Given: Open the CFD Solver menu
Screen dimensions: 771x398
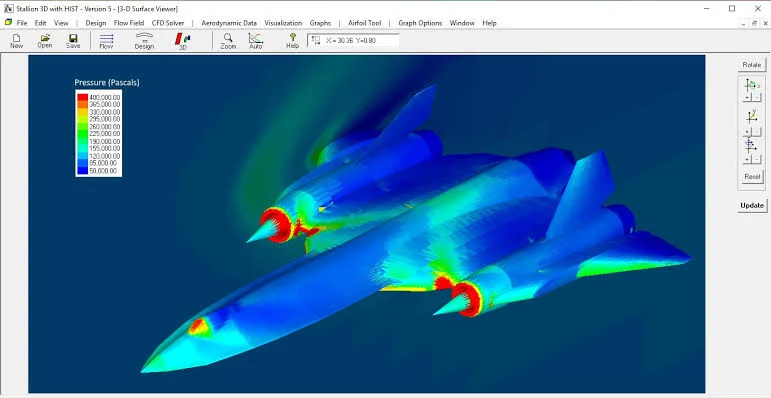Looking at the screenshot, I should point(168,23).
